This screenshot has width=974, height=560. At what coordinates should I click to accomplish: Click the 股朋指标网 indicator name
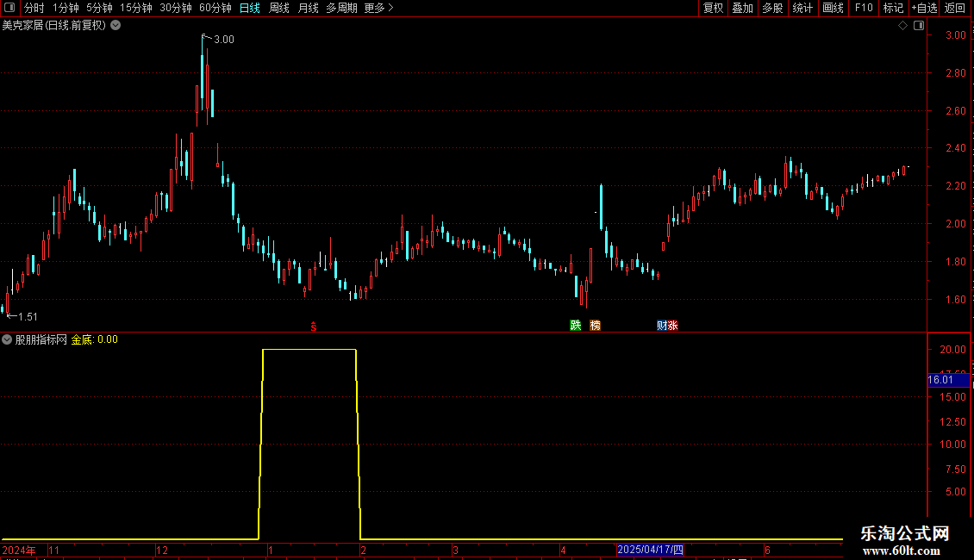tap(41, 339)
